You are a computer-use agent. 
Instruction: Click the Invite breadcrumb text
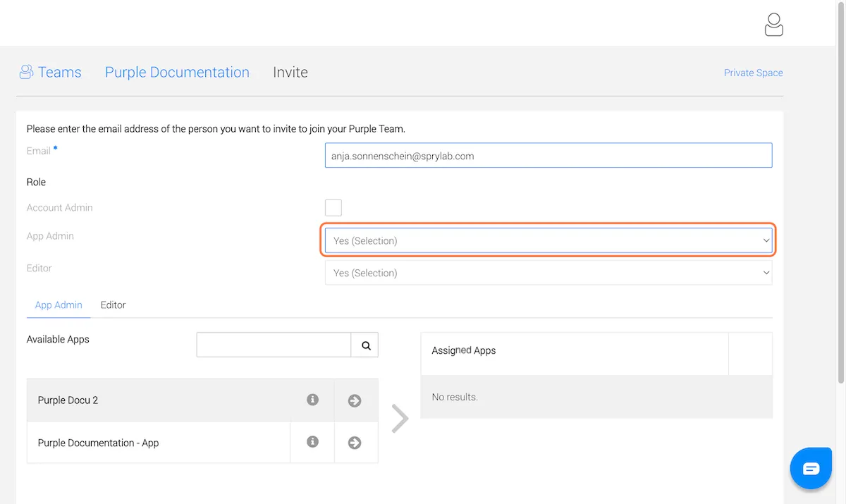tap(290, 72)
